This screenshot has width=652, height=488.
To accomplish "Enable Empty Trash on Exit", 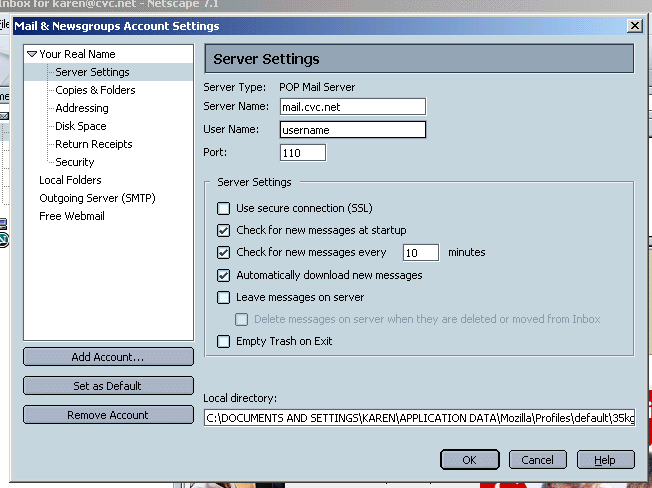I will click(x=223, y=341).
